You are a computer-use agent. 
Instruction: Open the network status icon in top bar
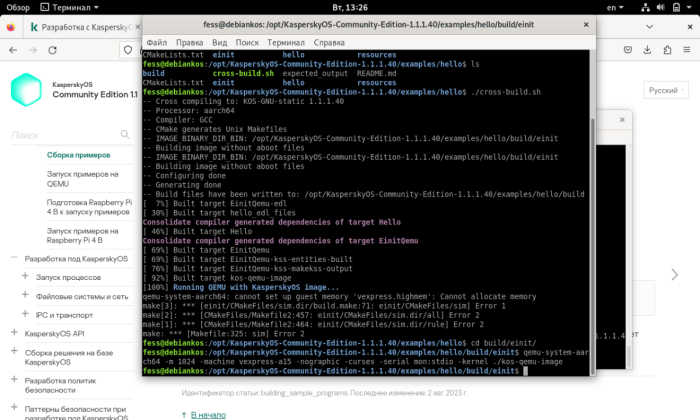point(646,7)
